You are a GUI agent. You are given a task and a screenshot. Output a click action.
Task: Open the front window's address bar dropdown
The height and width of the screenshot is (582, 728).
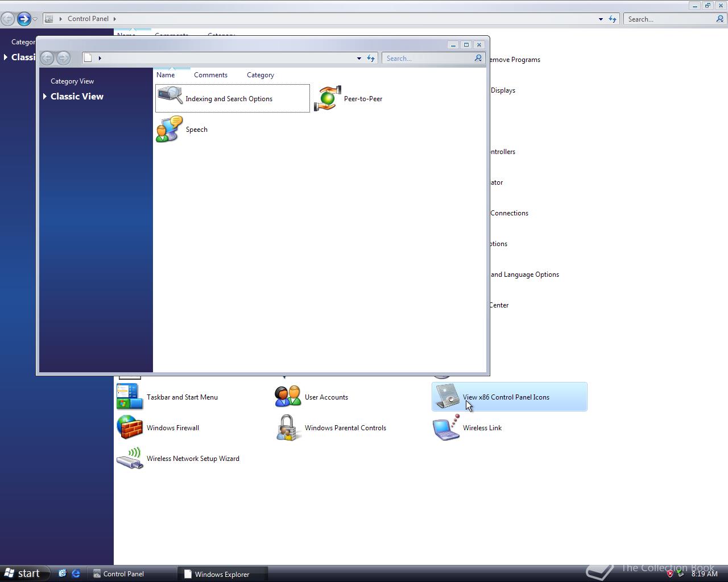[359, 58]
